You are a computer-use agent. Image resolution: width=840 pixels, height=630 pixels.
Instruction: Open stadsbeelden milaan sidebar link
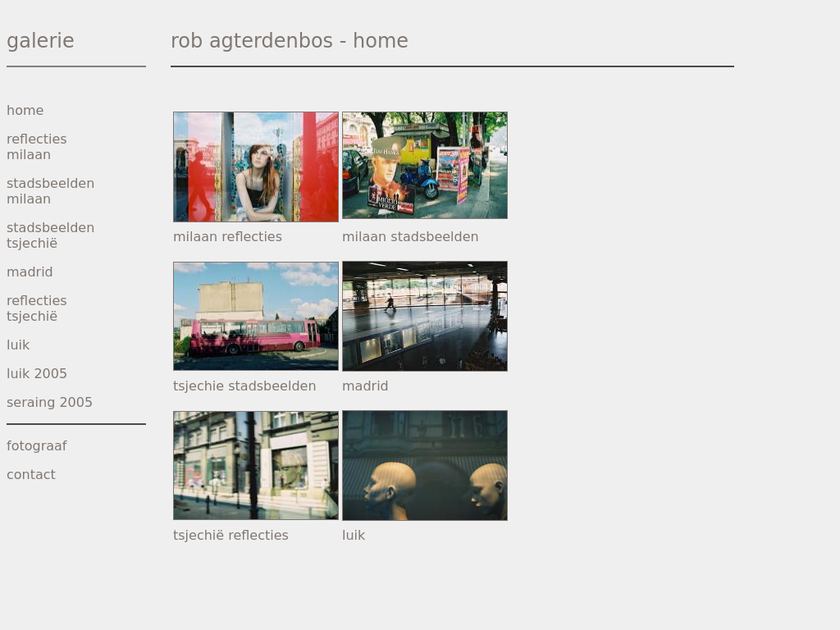(x=50, y=191)
